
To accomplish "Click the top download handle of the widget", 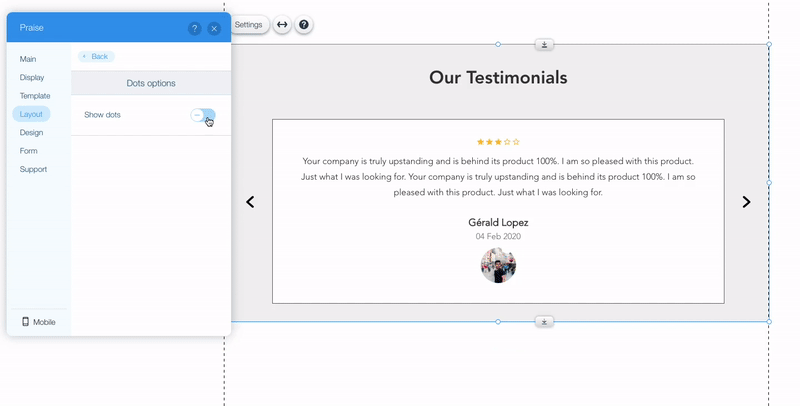I will tap(543, 44).
